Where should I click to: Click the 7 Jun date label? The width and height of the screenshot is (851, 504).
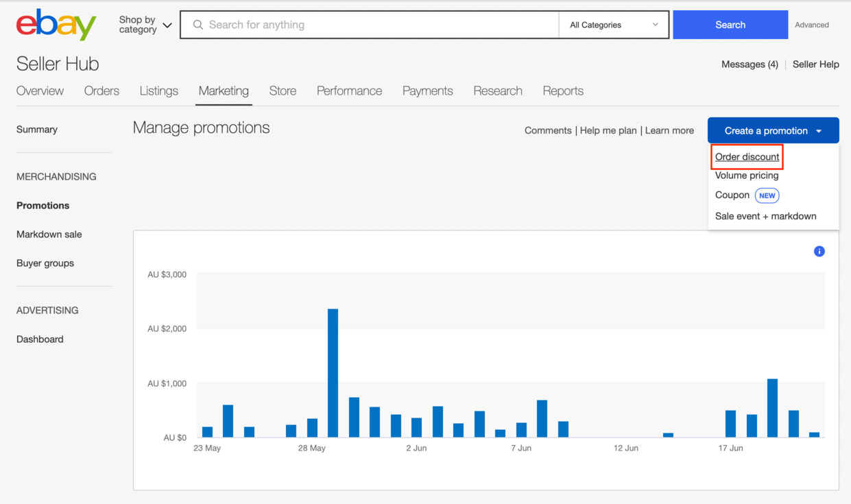pos(521,448)
